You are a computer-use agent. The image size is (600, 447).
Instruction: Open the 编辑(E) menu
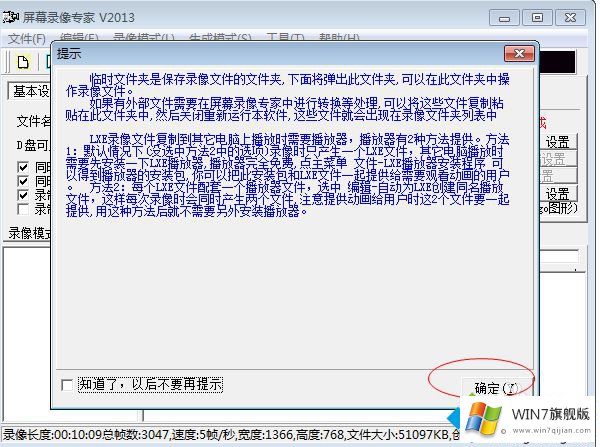(76, 39)
